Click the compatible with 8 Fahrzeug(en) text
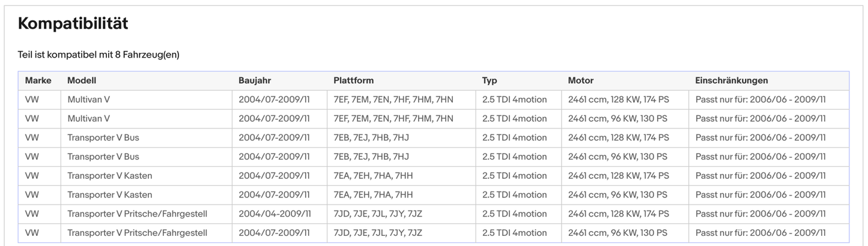This screenshot has width=868, height=246. (x=99, y=55)
